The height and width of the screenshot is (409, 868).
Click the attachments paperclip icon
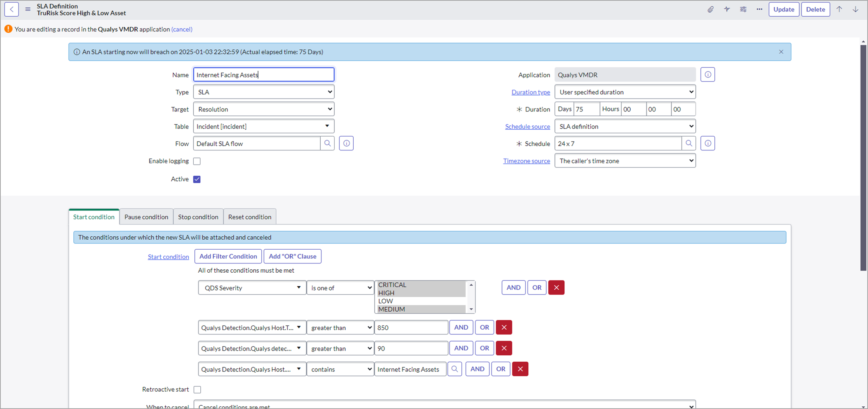coord(710,9)
